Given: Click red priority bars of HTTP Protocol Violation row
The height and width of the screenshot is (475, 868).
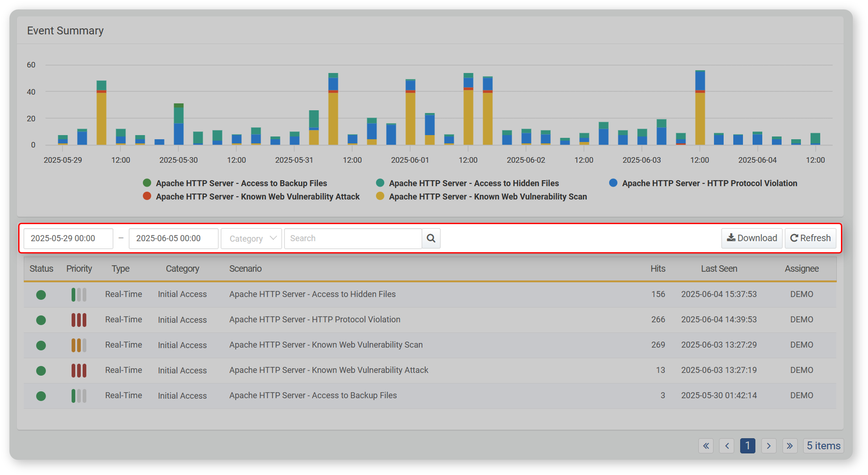Looking at the screenshot, I should tap(79, 320).
